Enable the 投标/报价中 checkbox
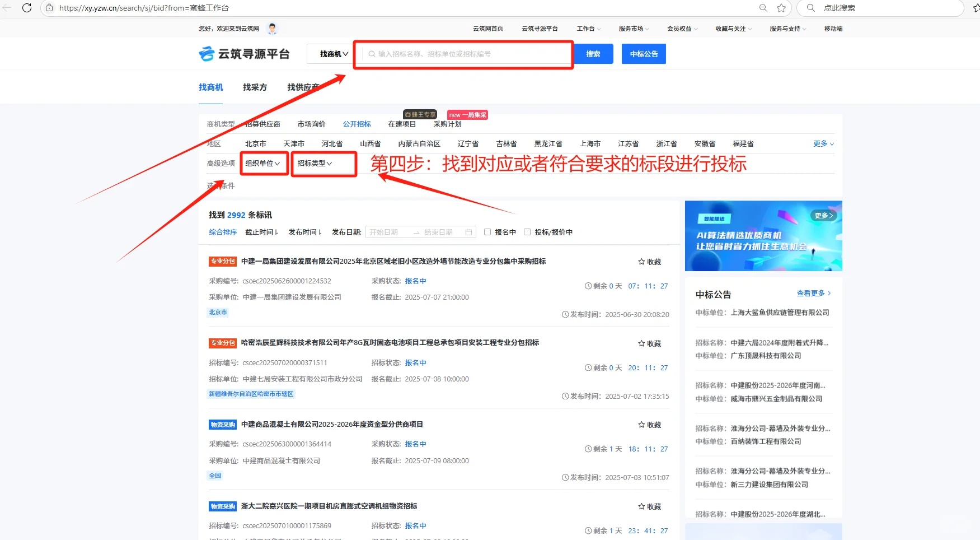 pyautogui.click(x=527, y=231)
